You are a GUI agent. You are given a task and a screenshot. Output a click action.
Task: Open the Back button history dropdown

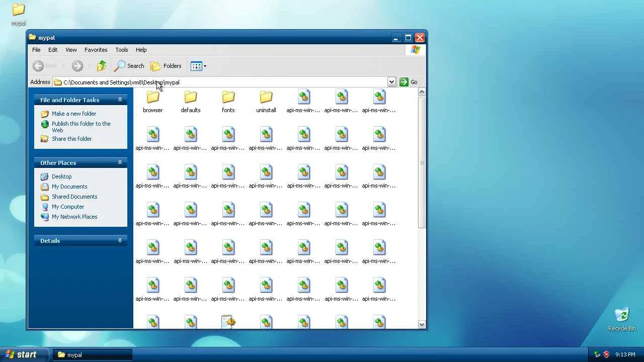tap(63, 66)
